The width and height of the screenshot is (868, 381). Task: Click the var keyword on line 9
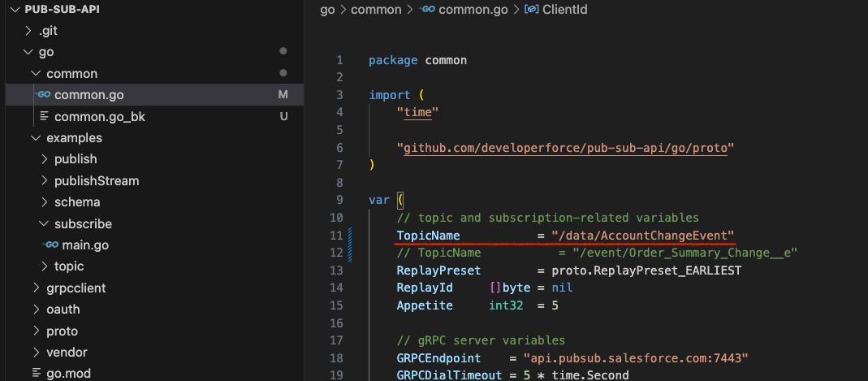pos(379,200)
